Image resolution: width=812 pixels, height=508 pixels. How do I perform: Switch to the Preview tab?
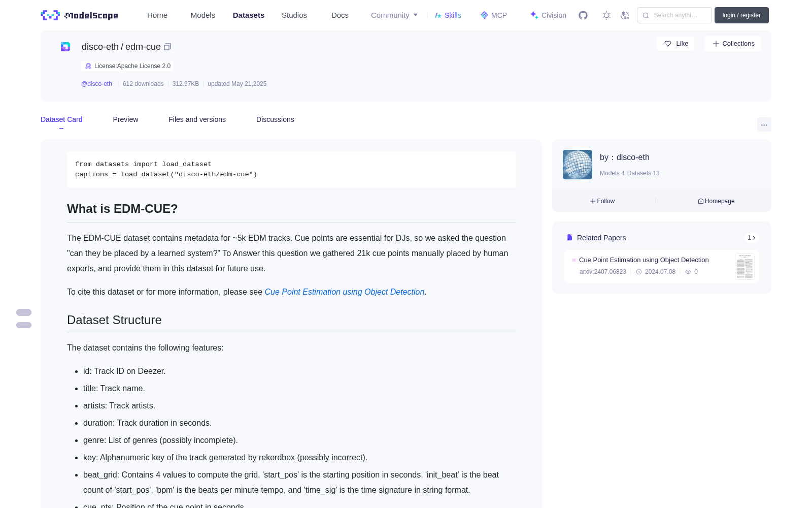(x=125, y=119)
